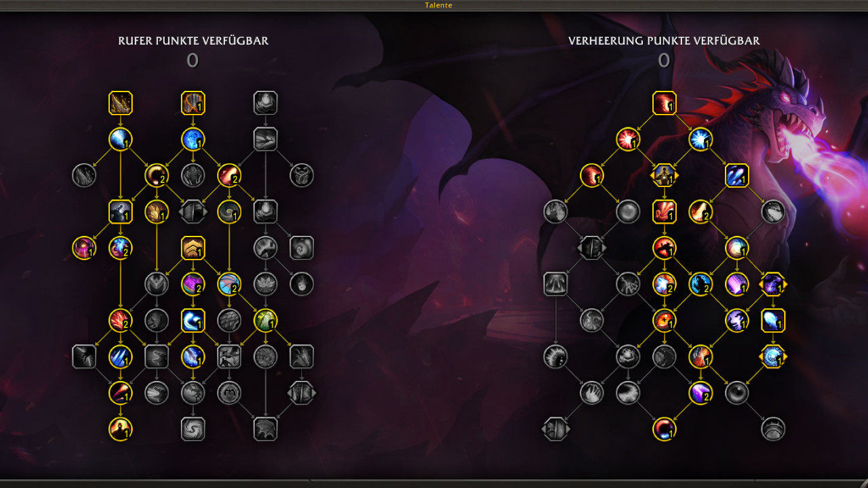Click the Verheerung Punkte verfügbar heading
The image size is (868, 488).
pyautogui.click(x=664, y=41)
